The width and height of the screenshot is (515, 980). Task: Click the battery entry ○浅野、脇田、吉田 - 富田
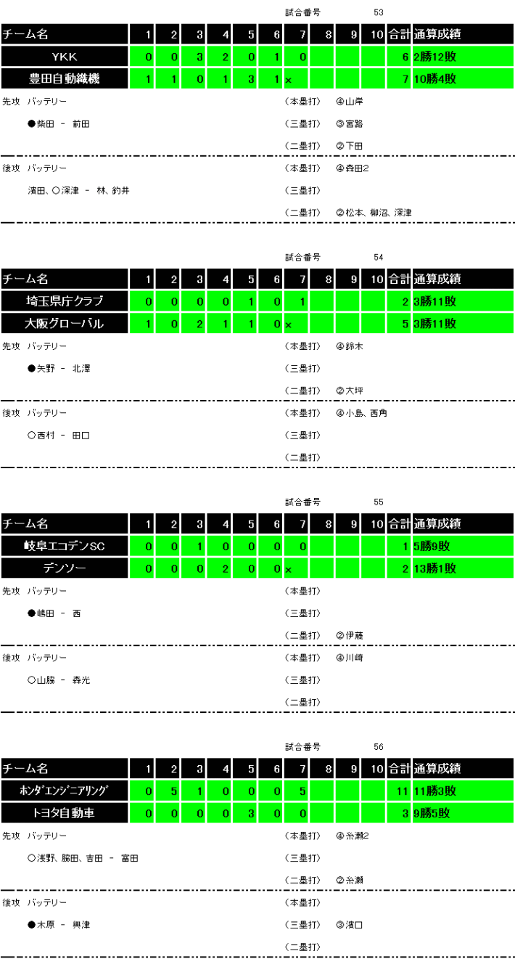tap(83, 858)
